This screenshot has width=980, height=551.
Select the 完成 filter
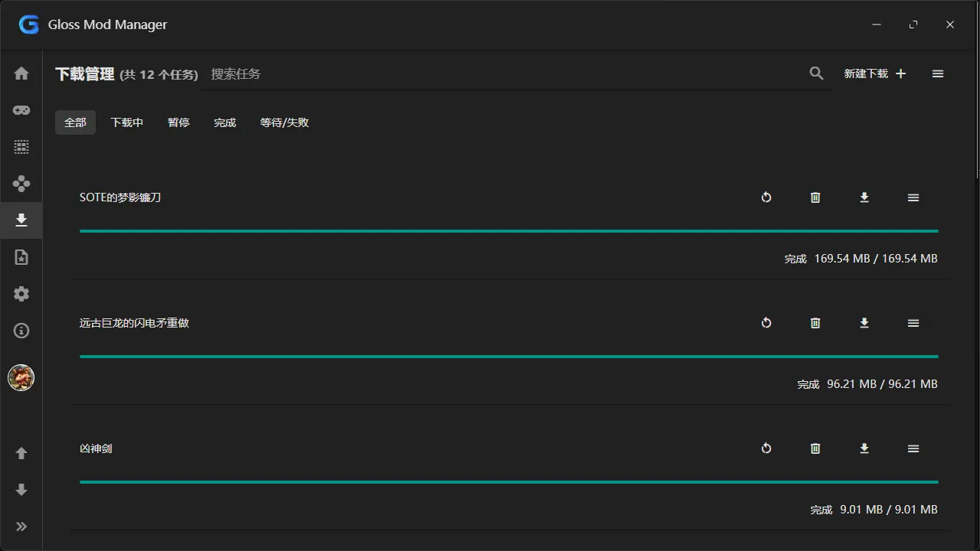pyautogui.click(x=224, y=122)
